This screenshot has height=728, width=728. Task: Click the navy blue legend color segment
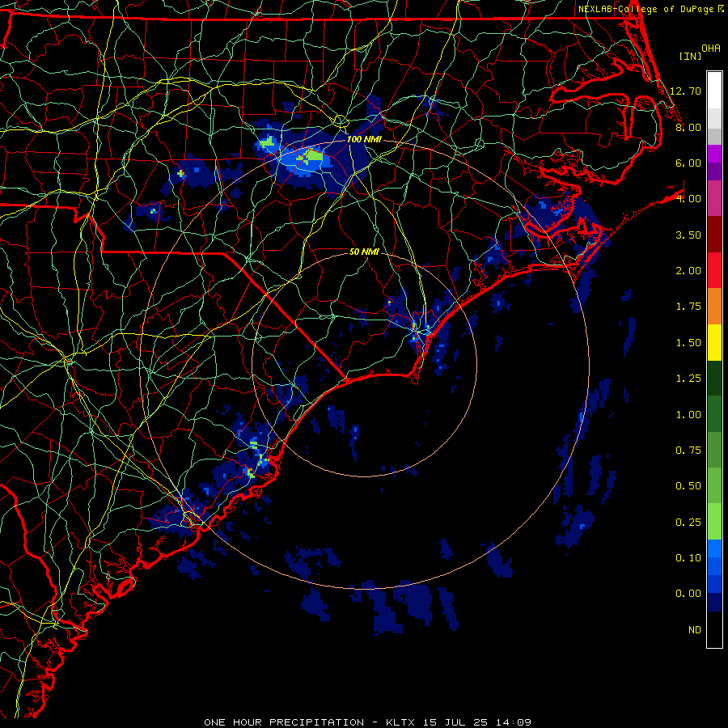tap(714, 603)
